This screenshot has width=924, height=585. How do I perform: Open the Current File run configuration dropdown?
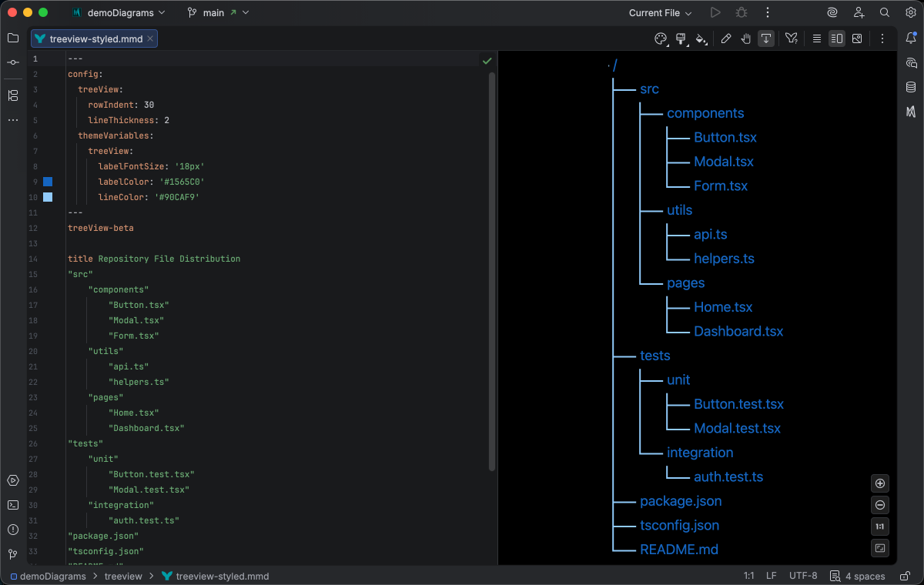pyautogui.click(x=660, y=12)
